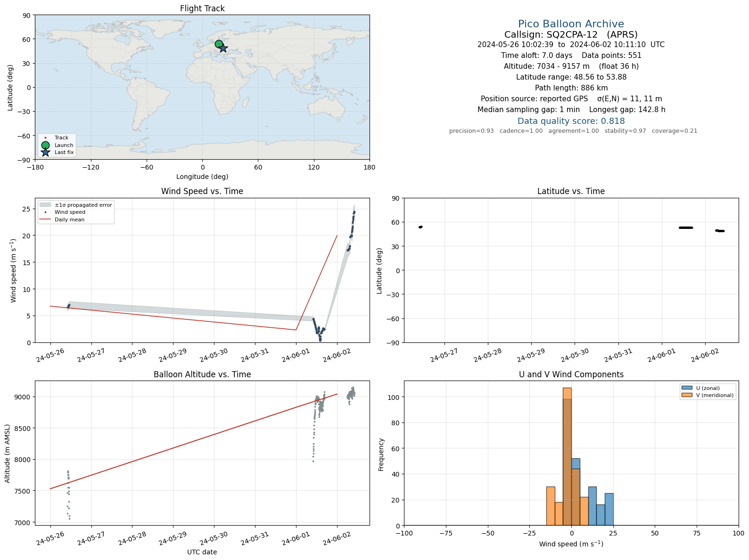Click the "Frequency" axis label
Image resolution: width=749 pixels, height=560 pixels.
tap(381, 454)
